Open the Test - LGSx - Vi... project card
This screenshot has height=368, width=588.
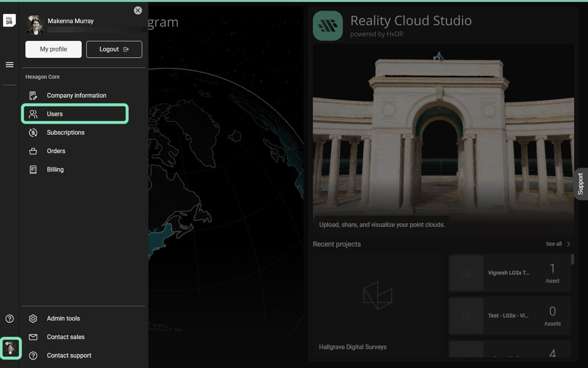(510, 316)
